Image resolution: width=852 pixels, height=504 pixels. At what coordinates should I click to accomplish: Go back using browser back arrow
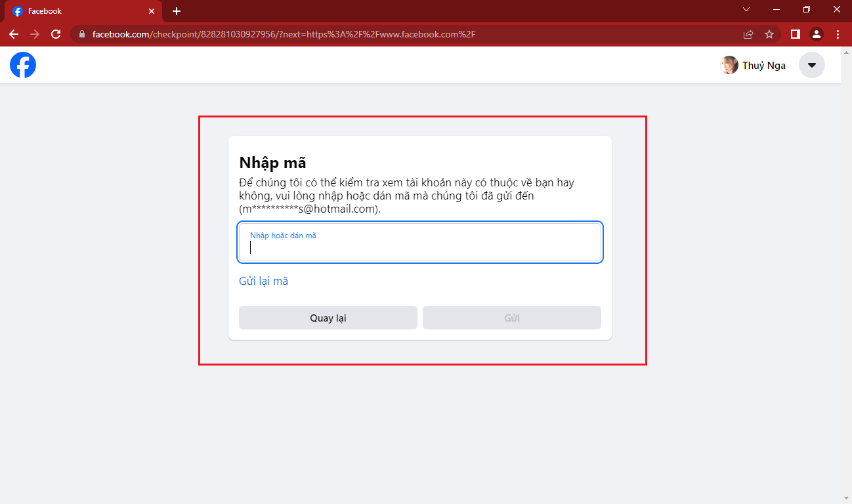click(14, 34)
